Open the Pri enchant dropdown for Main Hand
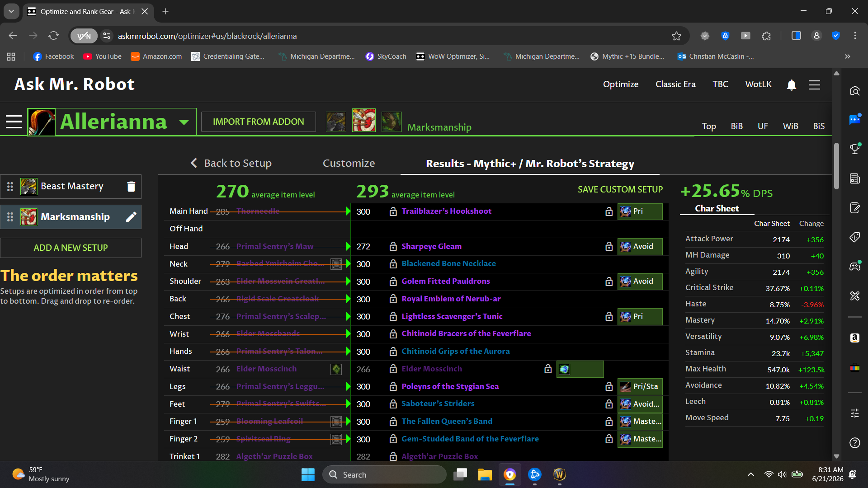 [640, 211]
